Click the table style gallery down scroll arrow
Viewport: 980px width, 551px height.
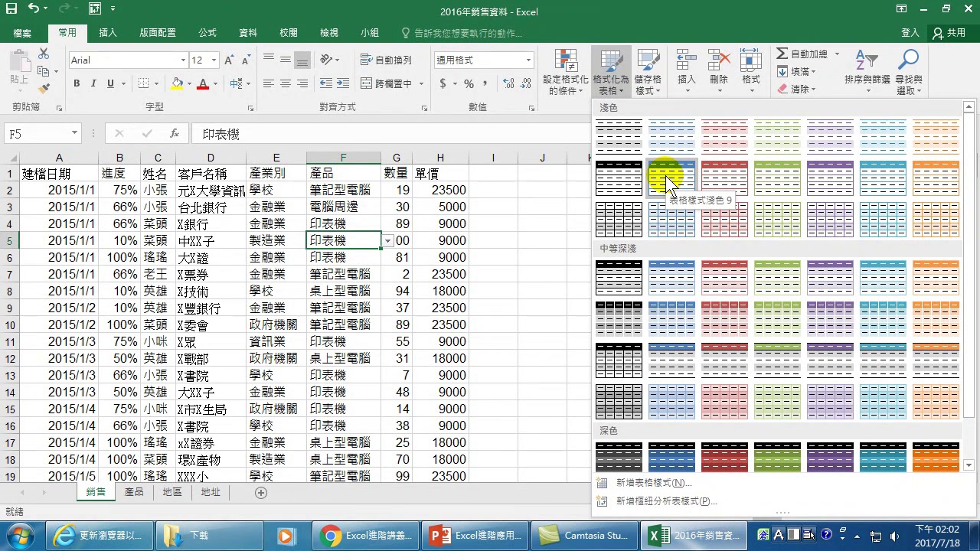click(969, 465)
